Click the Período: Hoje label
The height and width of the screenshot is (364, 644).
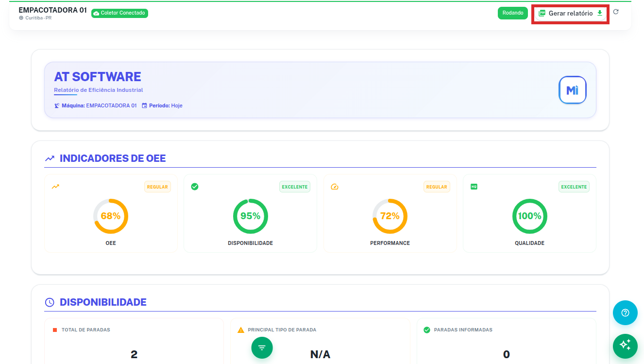coord(162,105)
